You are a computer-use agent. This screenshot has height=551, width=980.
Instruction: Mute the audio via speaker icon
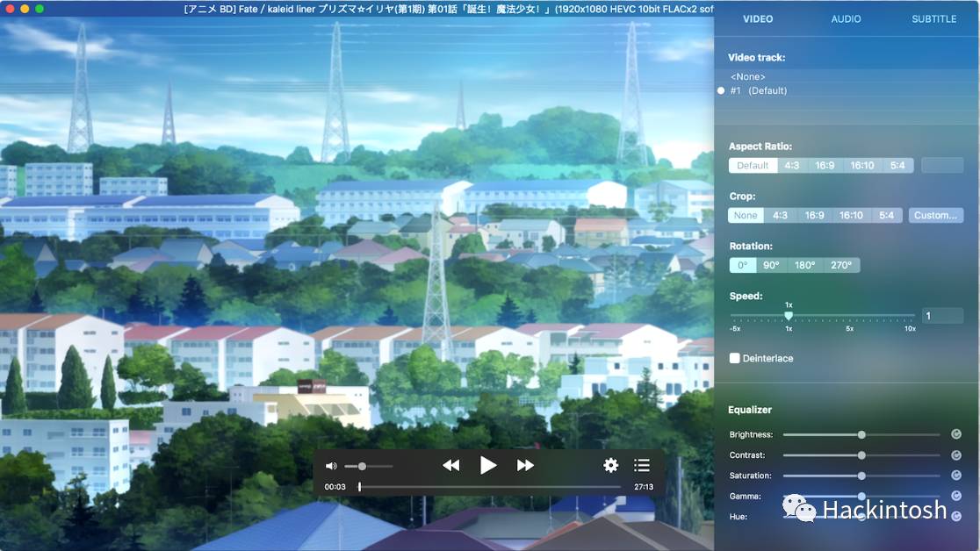point(331,465)
